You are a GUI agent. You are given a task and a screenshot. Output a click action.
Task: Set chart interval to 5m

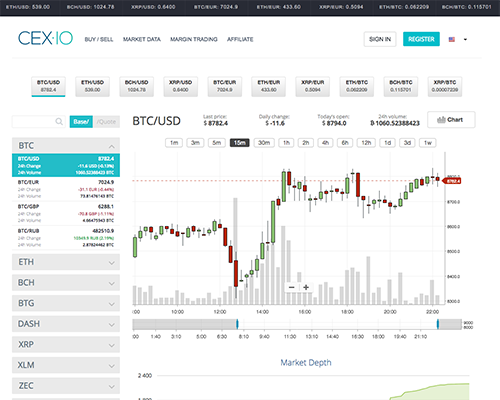point(217,143)
